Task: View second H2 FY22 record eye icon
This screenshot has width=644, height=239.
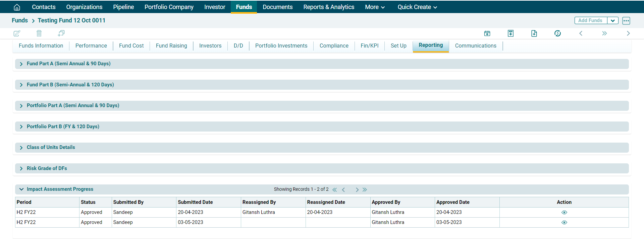Action: (x=564, y=222)
